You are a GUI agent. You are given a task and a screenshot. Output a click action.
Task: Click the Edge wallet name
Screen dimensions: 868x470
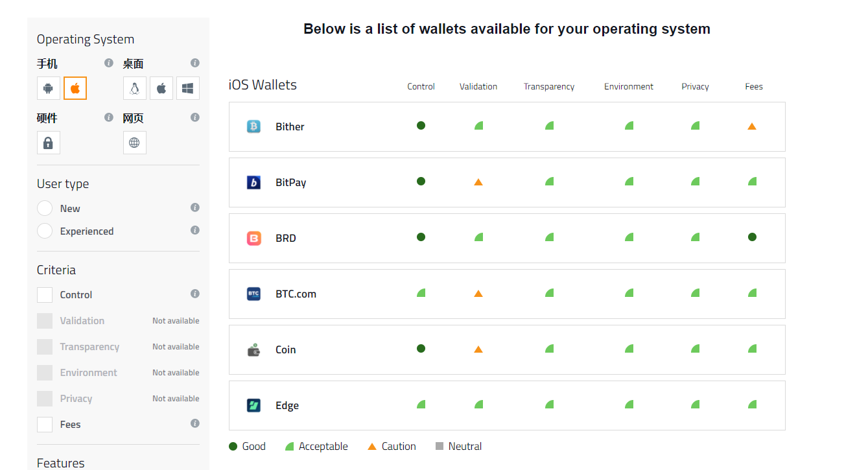point(287,406)
